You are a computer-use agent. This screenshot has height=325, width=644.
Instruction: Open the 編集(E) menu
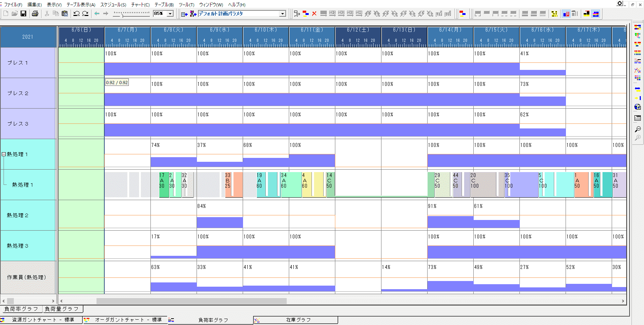coord(34,5)
